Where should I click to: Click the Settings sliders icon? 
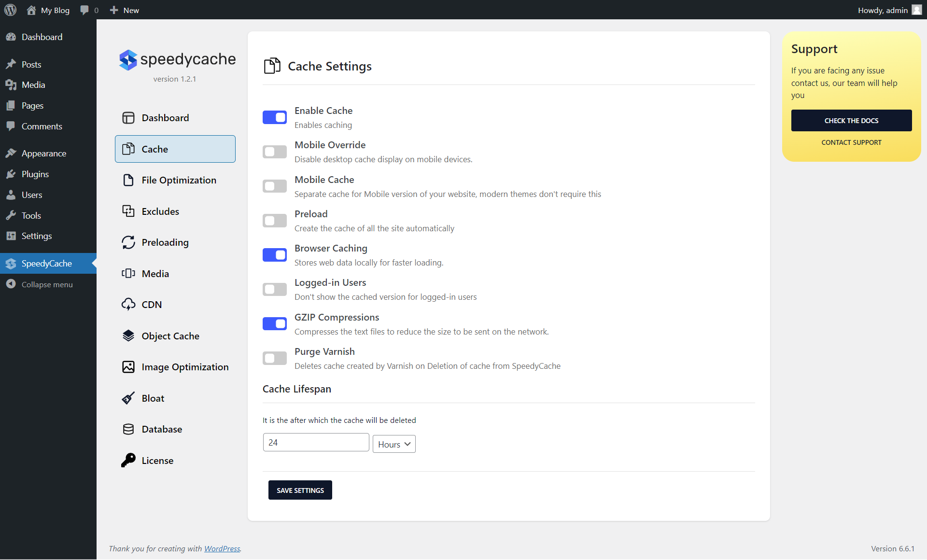click(11, 236)
